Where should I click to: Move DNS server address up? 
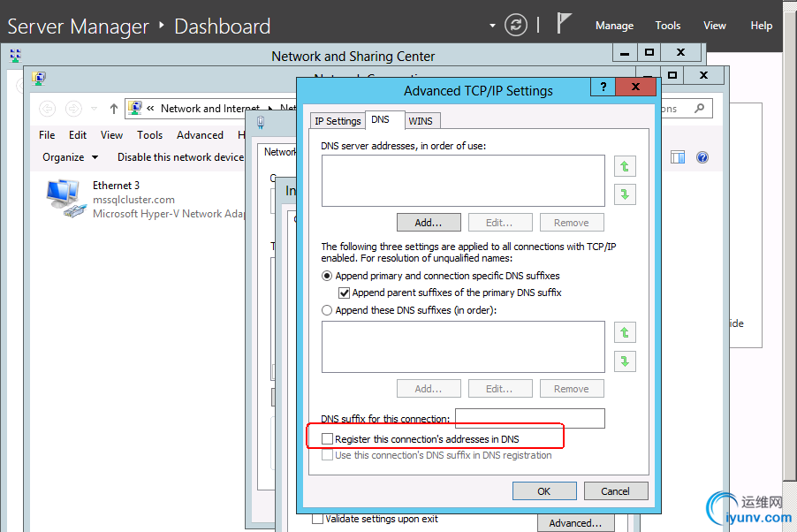(x=625, y=166)
